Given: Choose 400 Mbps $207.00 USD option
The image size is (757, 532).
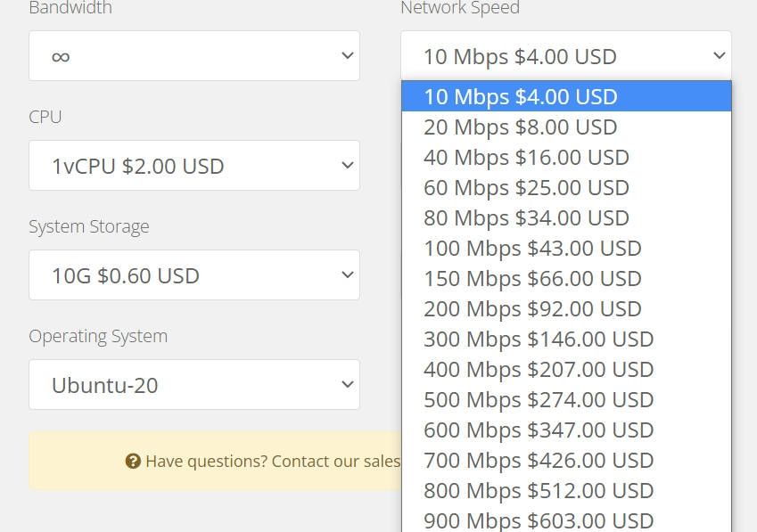Looking at the screenshot, I should coord(565,369).
